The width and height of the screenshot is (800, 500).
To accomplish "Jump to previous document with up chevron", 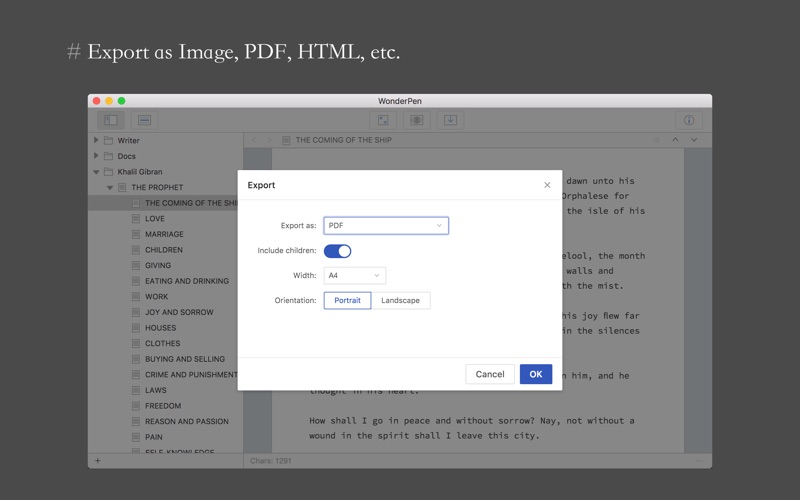I will click(x=675, y=140).
